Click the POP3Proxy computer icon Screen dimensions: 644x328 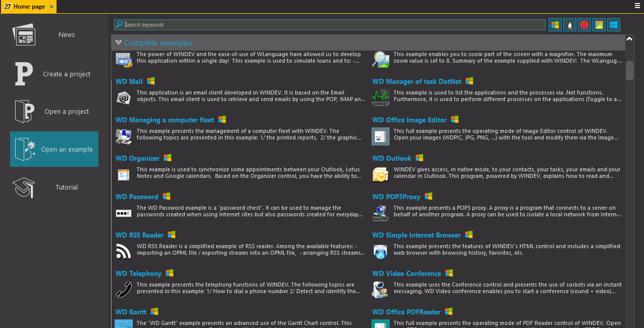[381, 213]
